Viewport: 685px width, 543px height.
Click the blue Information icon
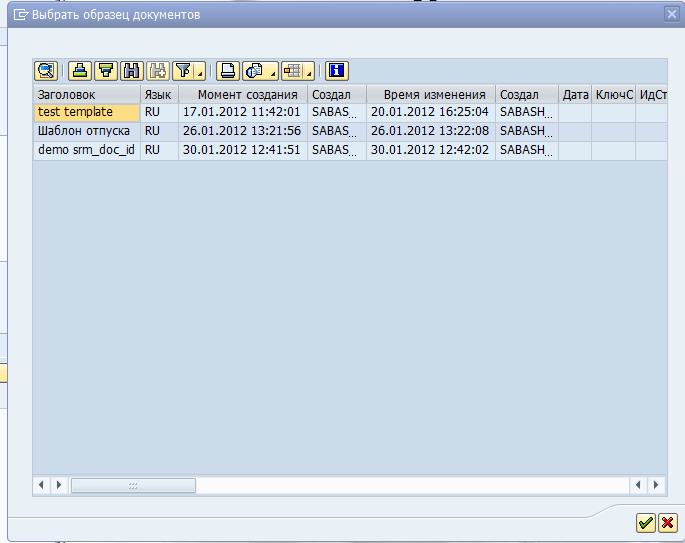tap(336, 70)
